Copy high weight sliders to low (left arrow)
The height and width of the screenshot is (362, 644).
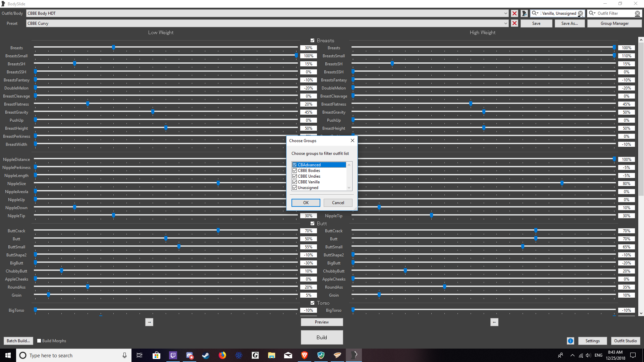pos(494,322)
